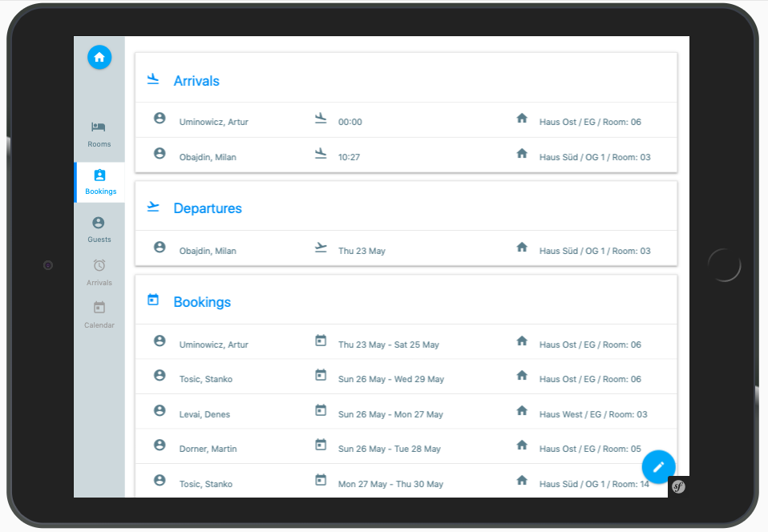Click the person icon next to Uminowicz, Artur
Image resolution: width=768 pixels, height=532 pixels.
(x=160, y=118)
